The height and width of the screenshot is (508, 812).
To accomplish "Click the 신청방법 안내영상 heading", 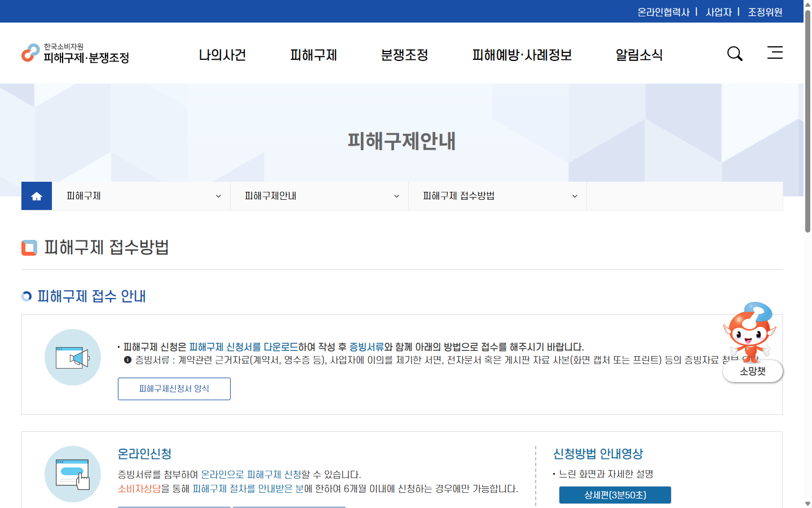I will pos(598,454).
